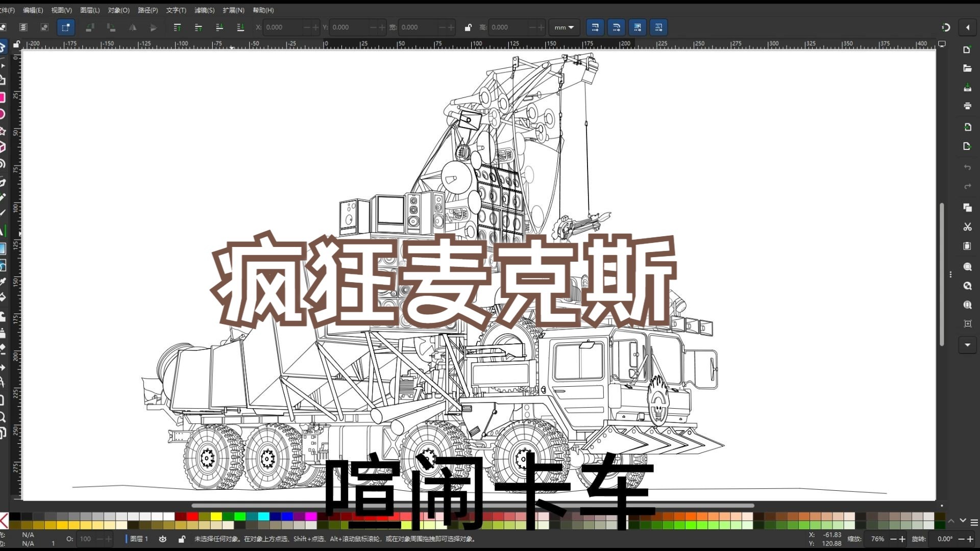Toggle layer 图层 1 visibility eye

click(x=163, y=539)
